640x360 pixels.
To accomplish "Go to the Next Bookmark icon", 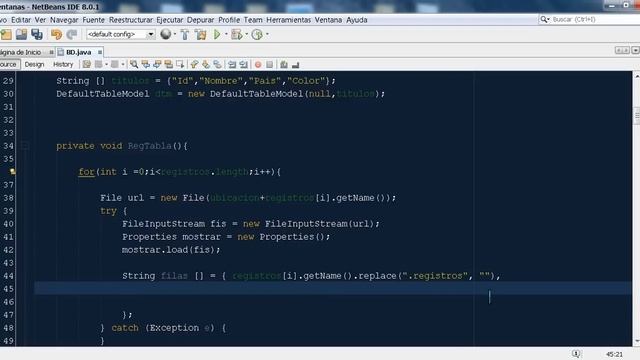I will click(206, 64).
